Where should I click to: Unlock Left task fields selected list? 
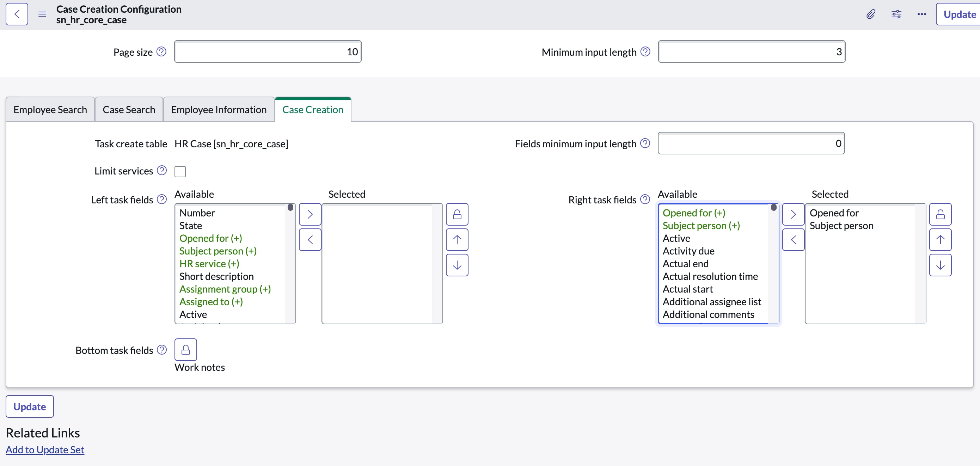click(x=457, y=214)
